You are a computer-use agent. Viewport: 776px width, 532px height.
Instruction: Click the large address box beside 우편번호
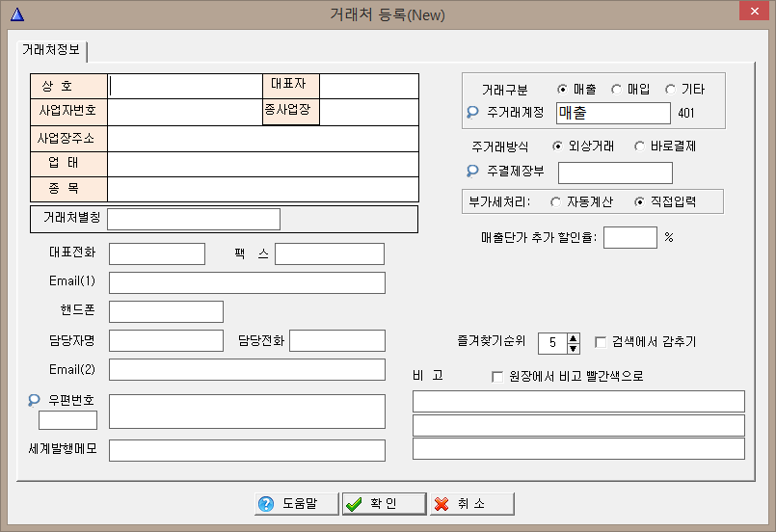pos(247,412)
